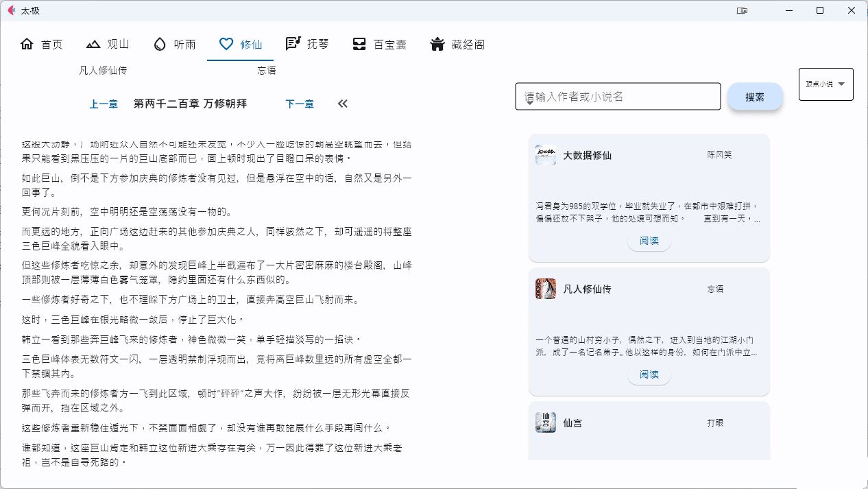Open the 藏经阁 pavilion icon
The width and height of the screenshot is (868, 489).
437,44
